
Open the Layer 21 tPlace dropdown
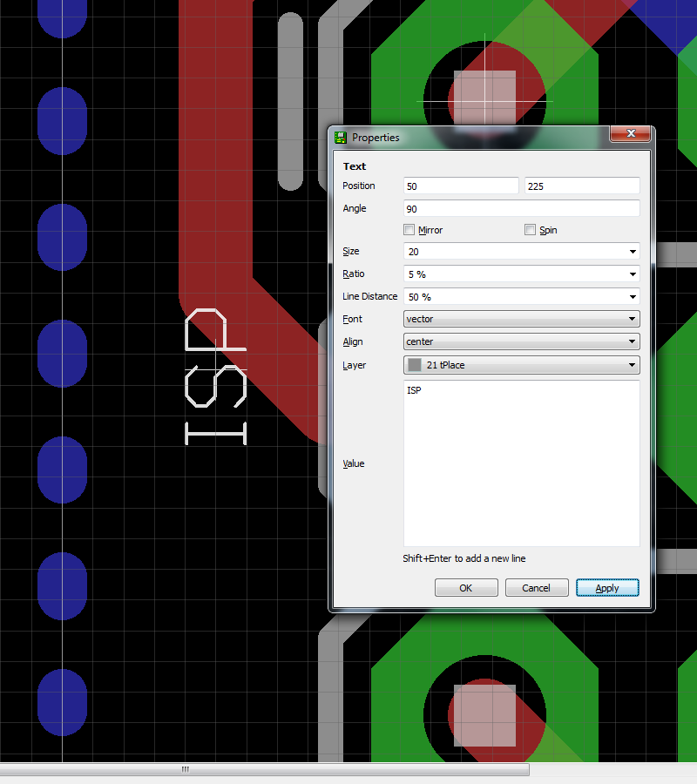522,365
